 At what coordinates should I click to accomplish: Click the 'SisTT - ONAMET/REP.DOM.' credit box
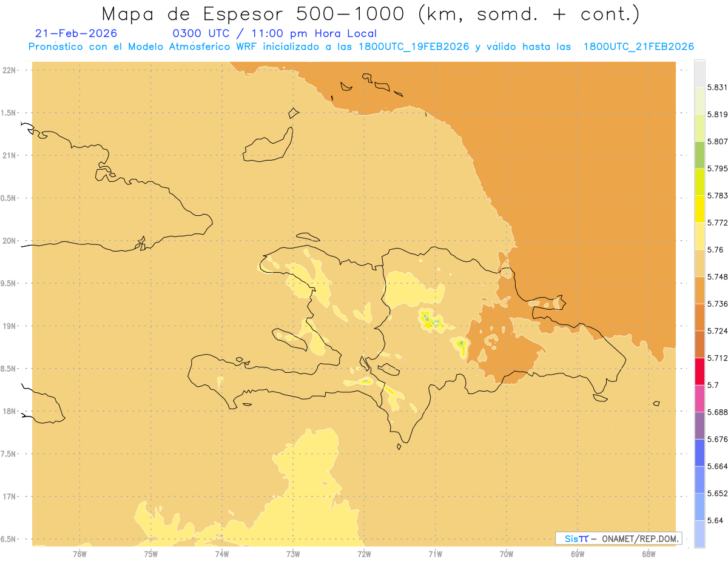(x=619, y=538)
